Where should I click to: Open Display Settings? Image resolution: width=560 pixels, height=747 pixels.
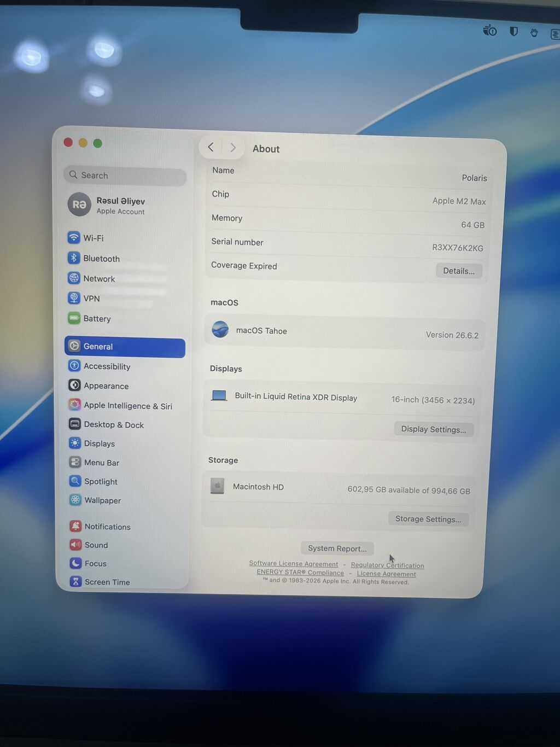point(434,429)
